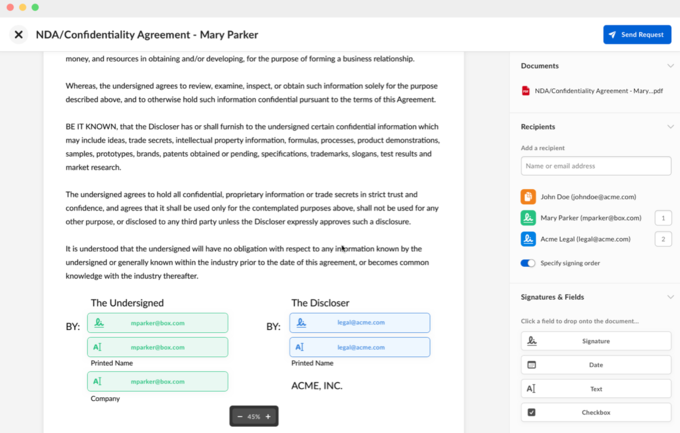Click the macOS yellow minimize window button
The image size is (680, 433).
coord(23,7)
